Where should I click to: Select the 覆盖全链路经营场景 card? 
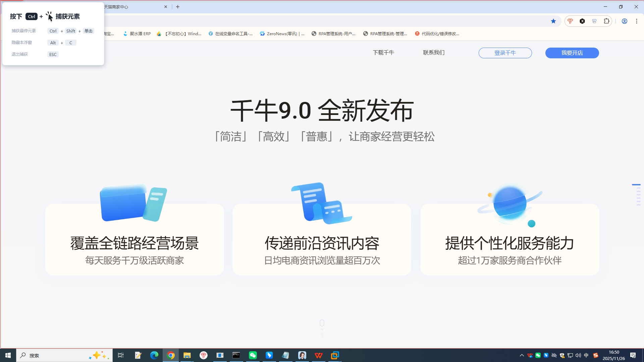(135, 239)
